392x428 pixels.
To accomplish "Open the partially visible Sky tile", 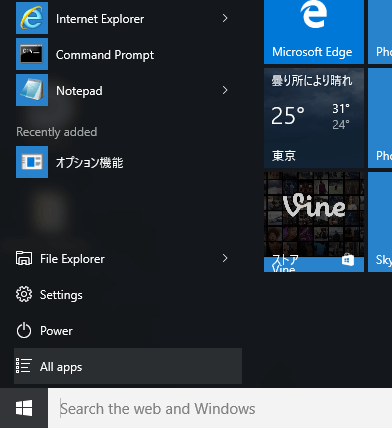I will [380, 222].
